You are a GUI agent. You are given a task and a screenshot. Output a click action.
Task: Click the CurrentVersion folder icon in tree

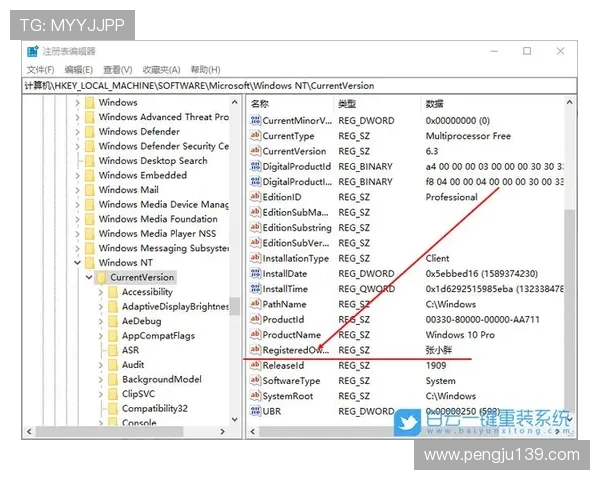tap(101, 277)
